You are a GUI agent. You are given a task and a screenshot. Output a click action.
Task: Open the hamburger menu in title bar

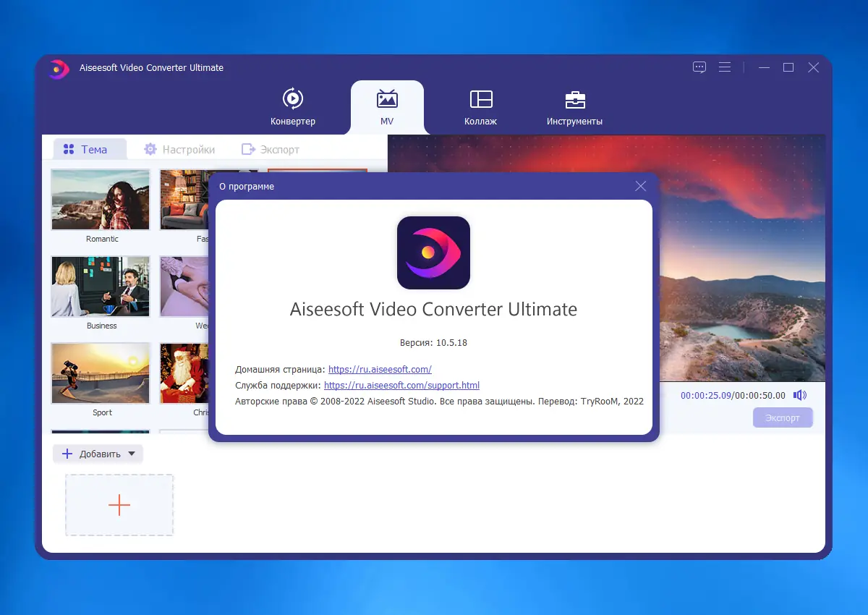(724, 67)
